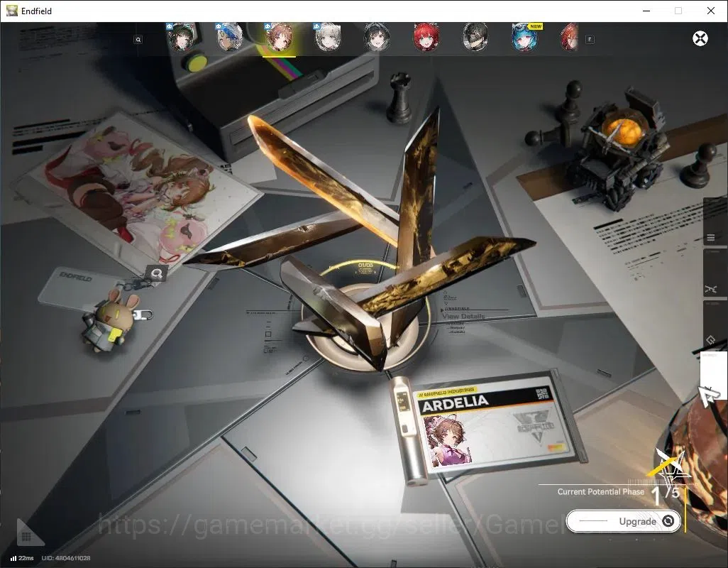Select the first green-haired operator portrait

pyautogui.click(x=181, y=38)
